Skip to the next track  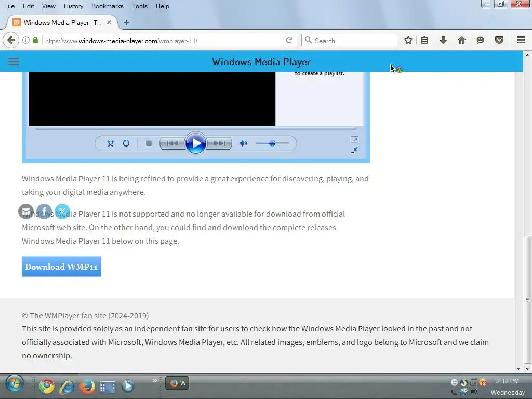(219, 143)
